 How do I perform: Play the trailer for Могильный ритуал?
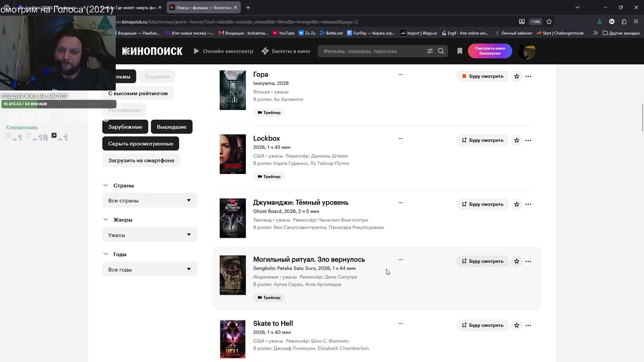point(269,298)
